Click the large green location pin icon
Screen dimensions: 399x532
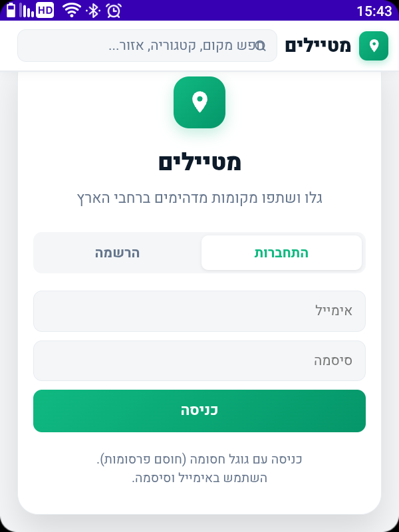click(199, 102)
